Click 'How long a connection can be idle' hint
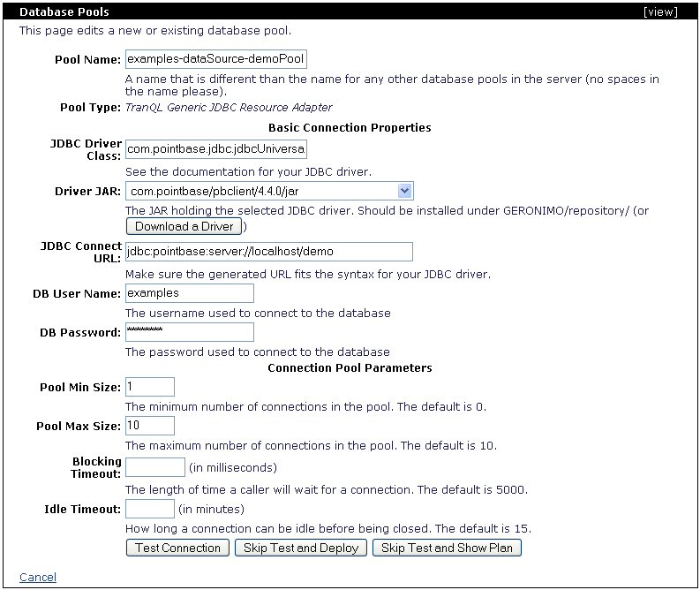 pyautogui.click(x=328, y=529)
